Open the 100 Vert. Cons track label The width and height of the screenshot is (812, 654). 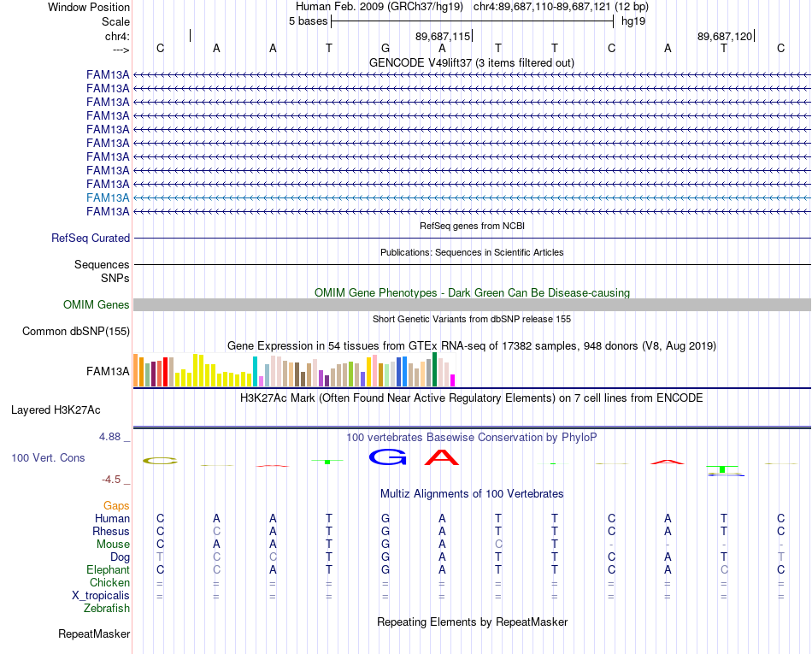point(48,457)
